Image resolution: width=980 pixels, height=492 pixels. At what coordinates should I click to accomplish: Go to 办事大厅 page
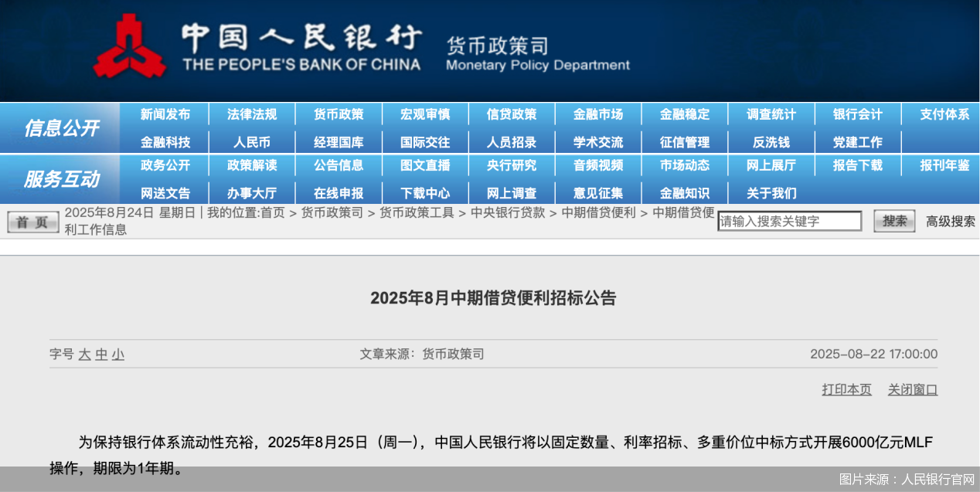(x=252, y=193)
